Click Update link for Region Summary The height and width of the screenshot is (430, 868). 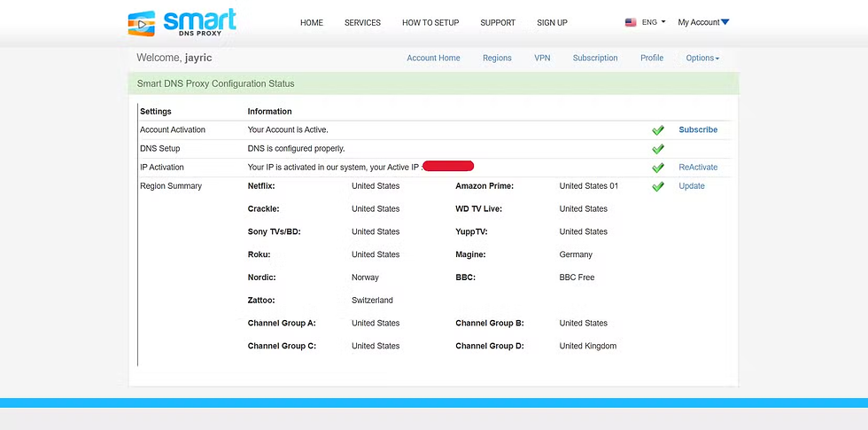tap(692, 186)
